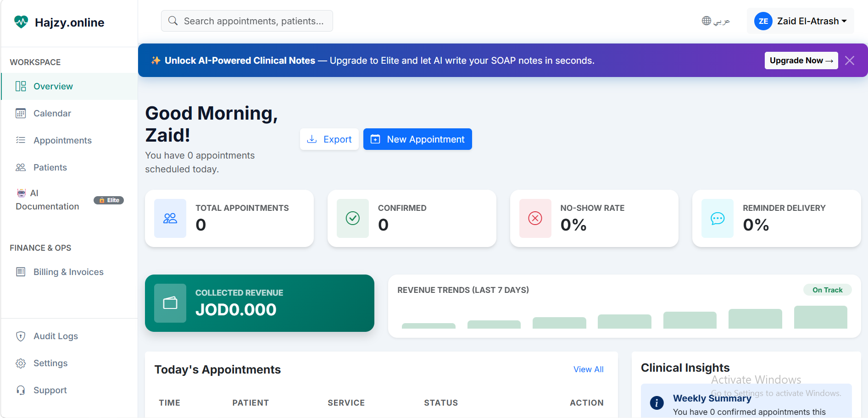Go to Calendar in sidebar

[69, 113]
